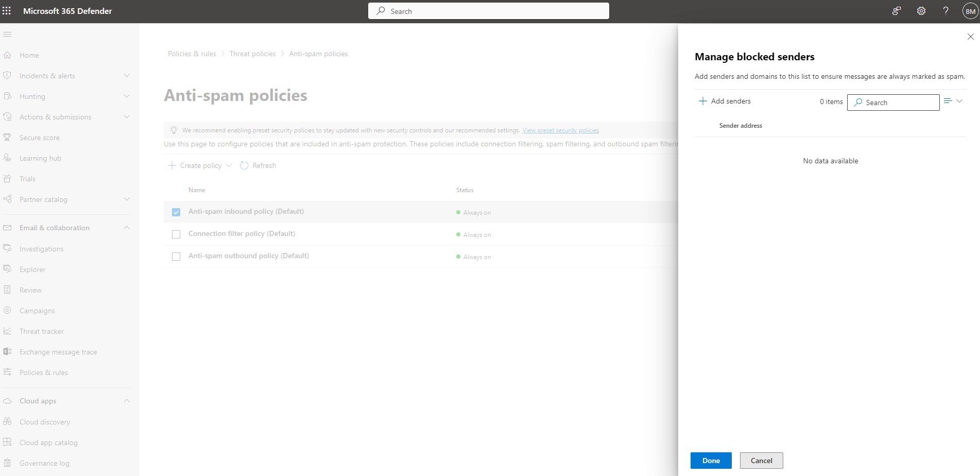Viewport: 980px width, 476px height.
Task: Go to Secure score page
Action: pos(40,138)
